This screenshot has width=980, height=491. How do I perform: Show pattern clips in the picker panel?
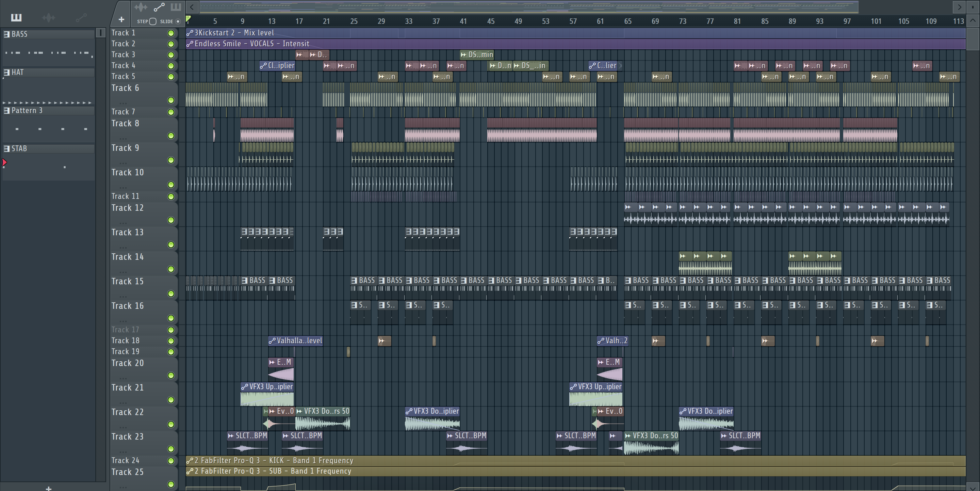pos(16,17)
